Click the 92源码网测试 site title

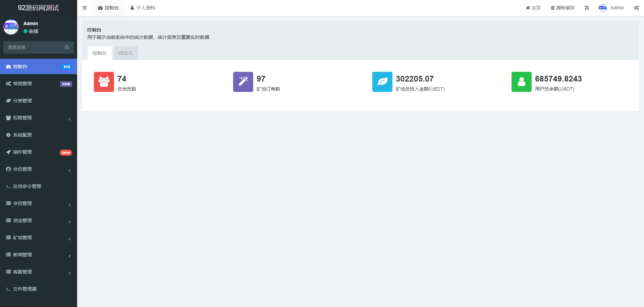[38, 8]
